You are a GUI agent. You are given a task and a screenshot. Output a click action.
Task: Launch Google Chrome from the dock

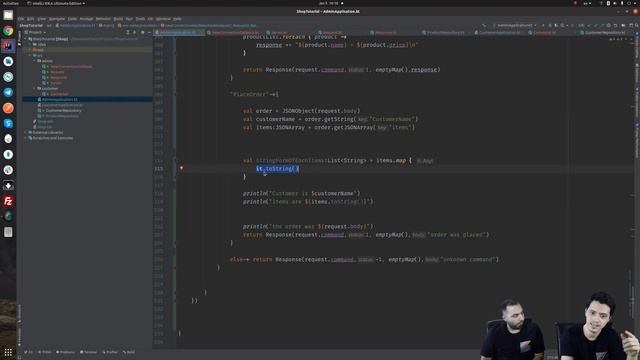tap(8, 31)
